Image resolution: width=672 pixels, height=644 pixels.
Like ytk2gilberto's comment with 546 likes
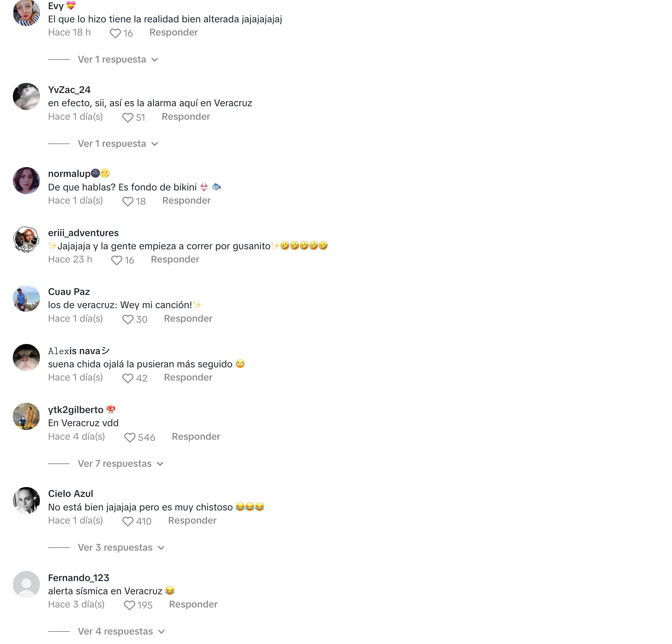[x=130, y=438]
